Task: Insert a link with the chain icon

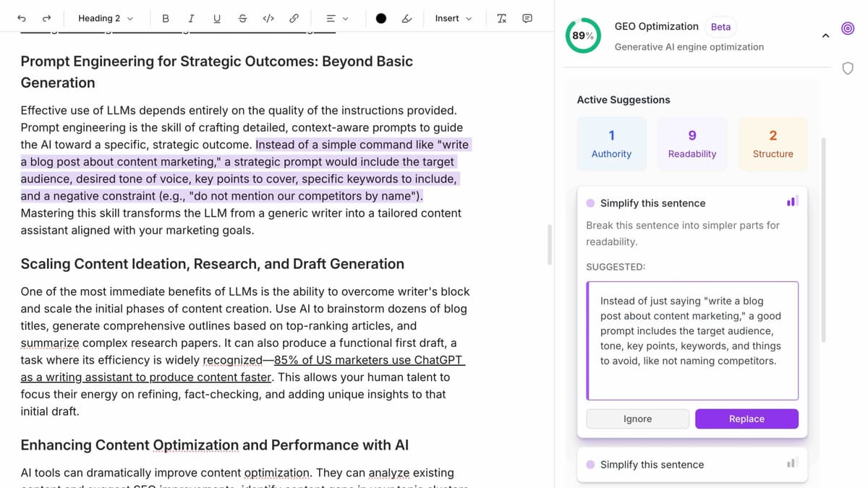Action: tap(294, 18)
